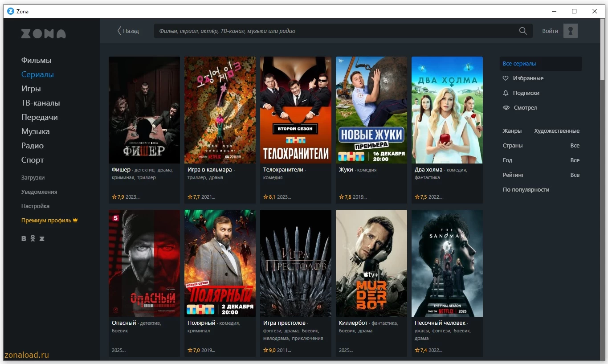The image size is (608, 364).
Task: Click the Опасный title text
Action: (x=124, y=323)
